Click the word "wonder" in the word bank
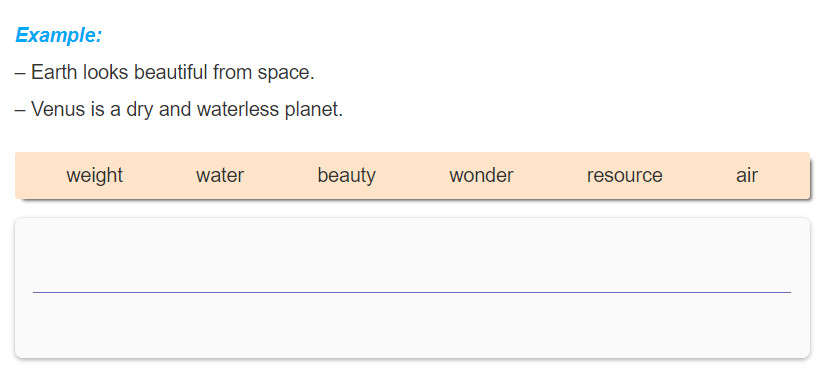 tap(481, 175)
